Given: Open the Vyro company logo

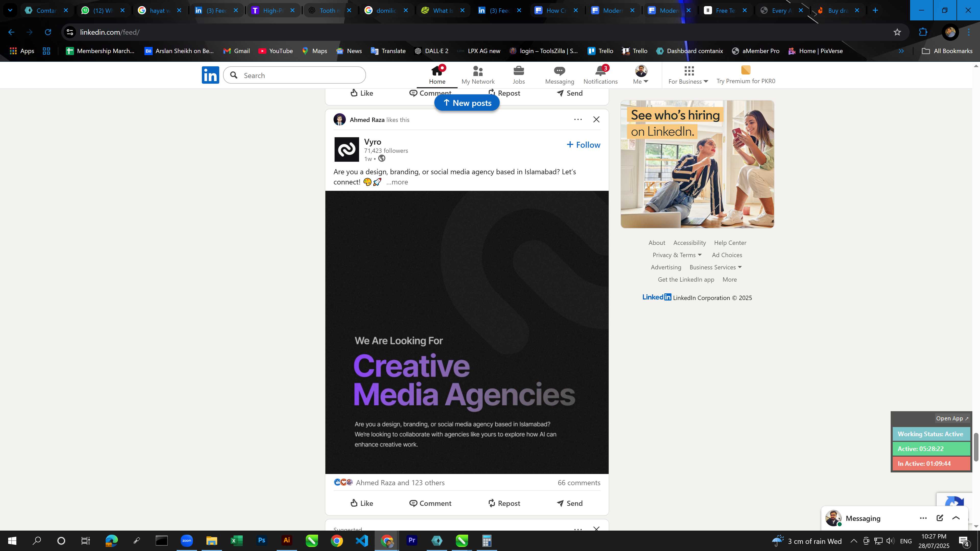Looking at the screenshot, I should click(x=347, y=149).
